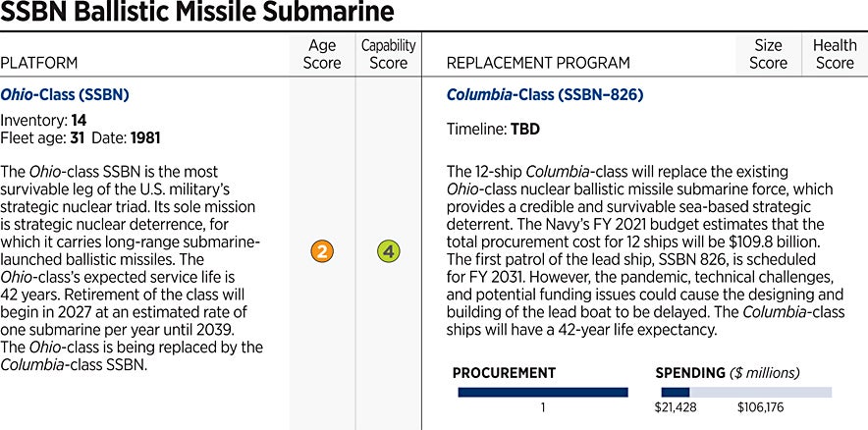Click the PLATFORM column header
Image resolution: width=868 pixels, height=430 pixels.
click(x=39, y=63)
